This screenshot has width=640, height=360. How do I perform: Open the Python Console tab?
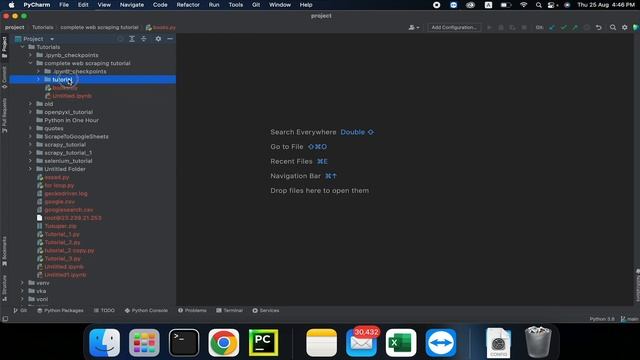click(x=146, y=311)
